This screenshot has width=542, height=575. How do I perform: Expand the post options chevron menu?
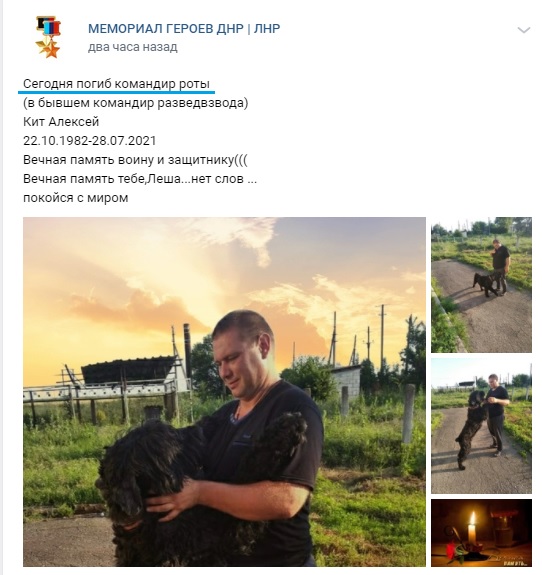click(x=524, y=30)
